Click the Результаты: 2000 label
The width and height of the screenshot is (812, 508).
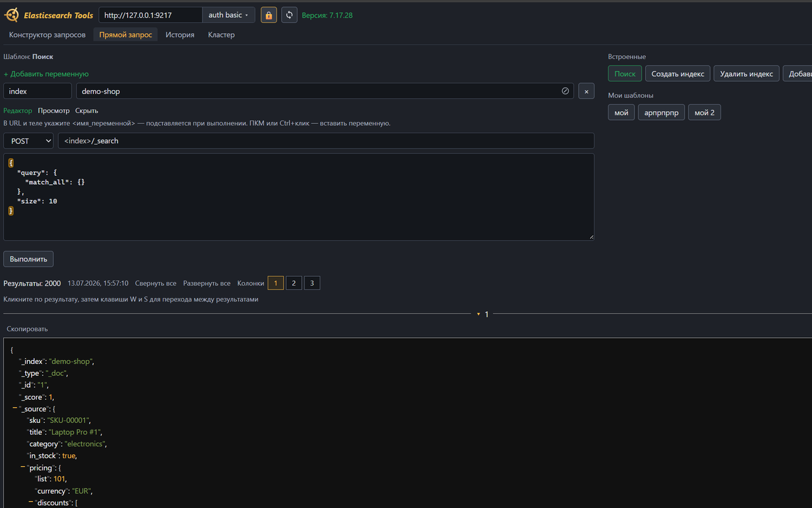[32, 283]
